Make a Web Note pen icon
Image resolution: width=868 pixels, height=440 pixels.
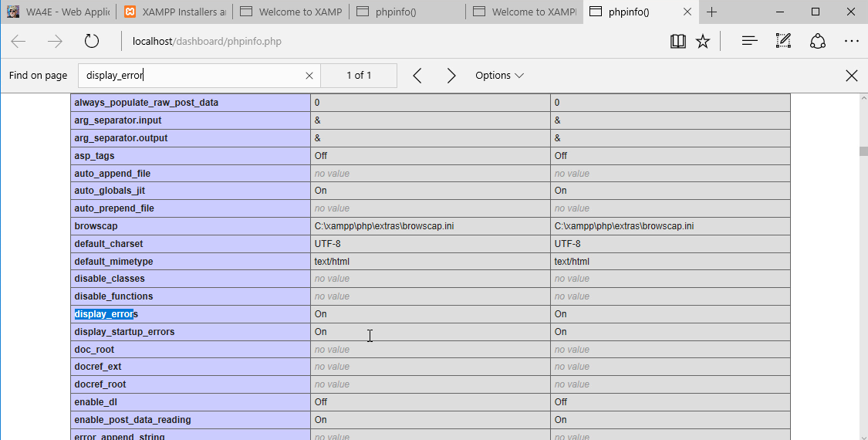coord(783,41)
